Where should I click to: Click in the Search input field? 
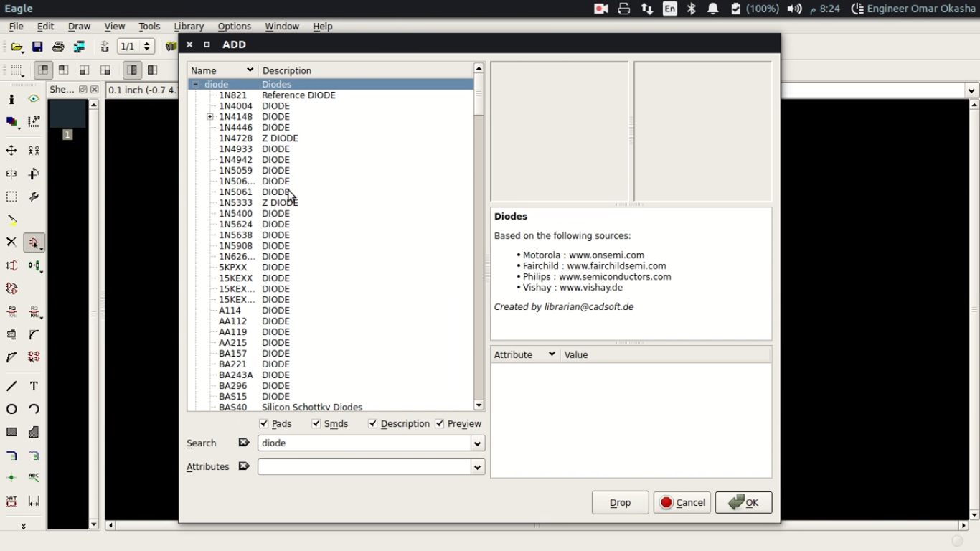point(364,443)
